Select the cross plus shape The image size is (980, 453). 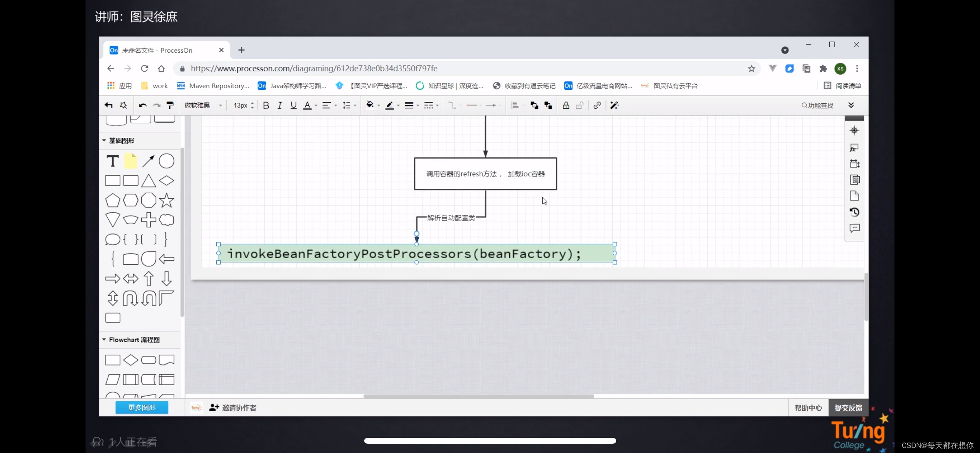(149, 220)
